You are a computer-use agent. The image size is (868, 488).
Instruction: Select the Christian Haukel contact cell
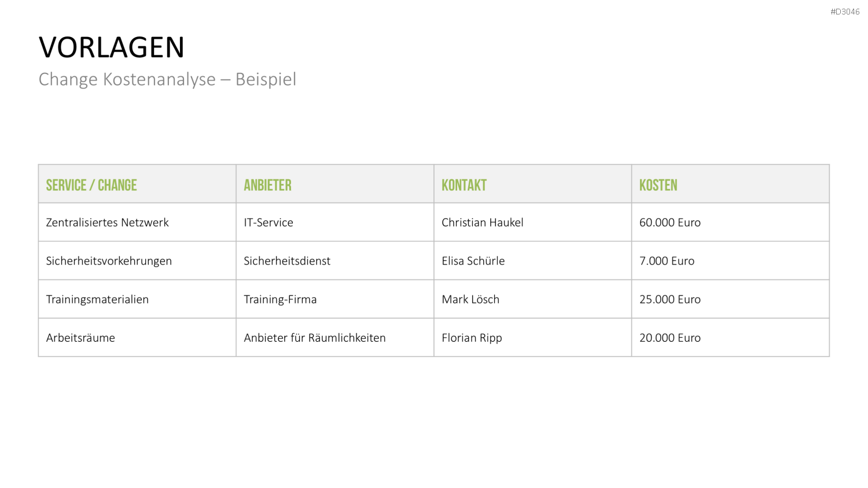coord(533,222)
